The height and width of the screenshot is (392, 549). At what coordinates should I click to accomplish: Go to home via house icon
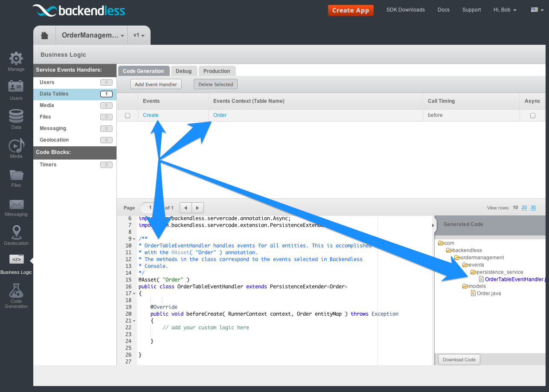(44, 35)
